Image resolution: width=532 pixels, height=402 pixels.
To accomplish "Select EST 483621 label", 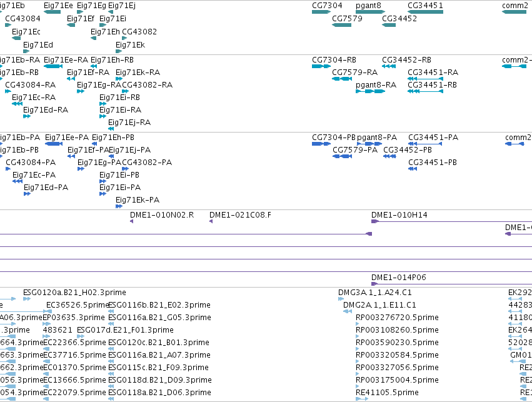I will tap(58, 330).
